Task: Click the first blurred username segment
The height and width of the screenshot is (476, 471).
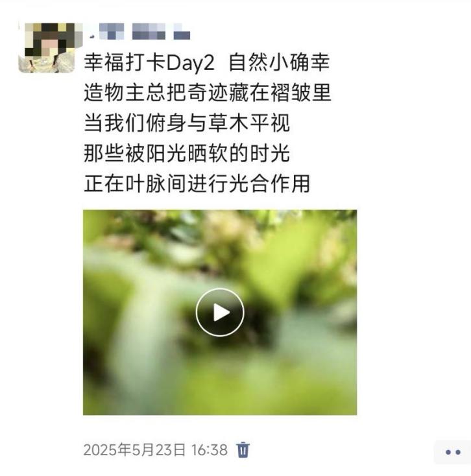Action: point(112,31)
